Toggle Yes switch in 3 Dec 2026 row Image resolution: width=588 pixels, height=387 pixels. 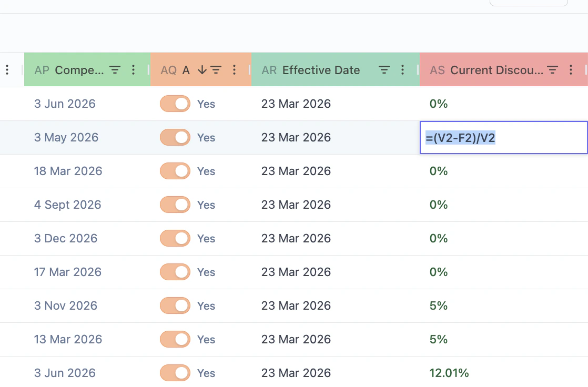[175, 239]
